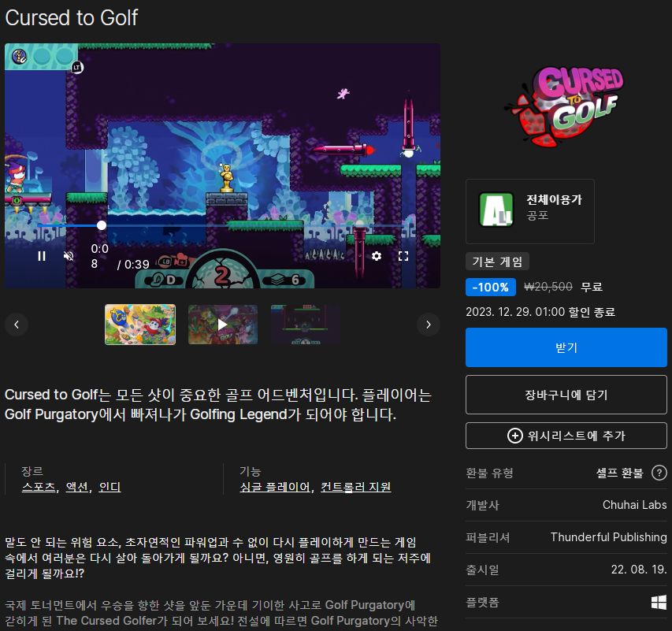Open video settings gear
This screenshot has height=631, width=672.
[x=377, y=256]
